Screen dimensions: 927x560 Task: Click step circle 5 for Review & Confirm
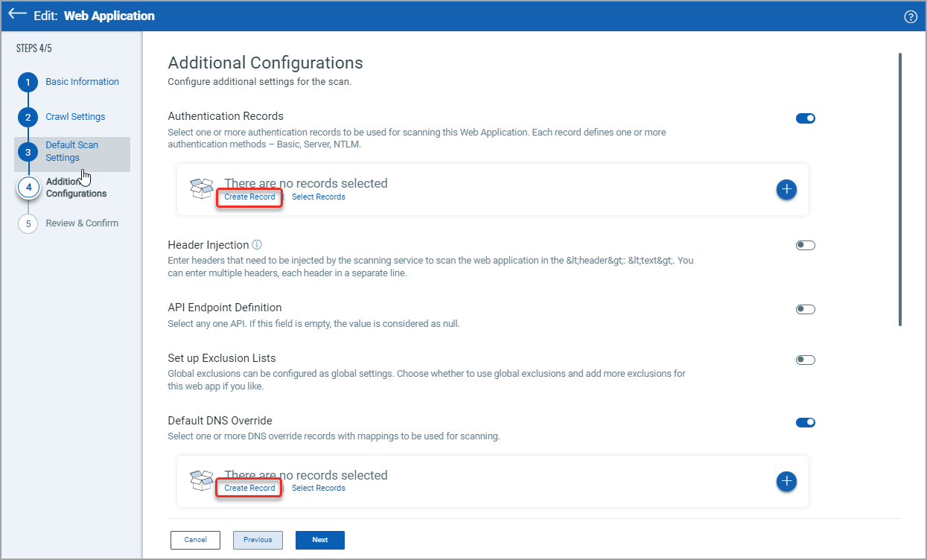[x=28, y=223]
